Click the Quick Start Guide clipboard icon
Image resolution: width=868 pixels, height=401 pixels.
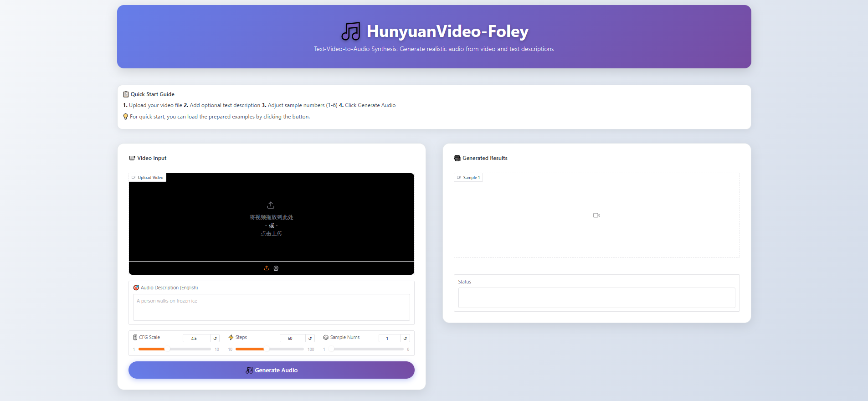[126, 94]
